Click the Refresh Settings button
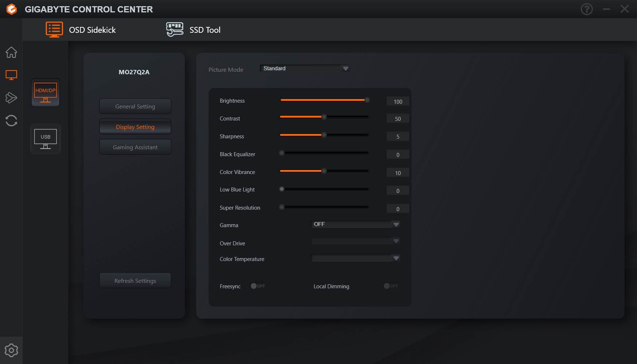This screenshot has height=364, width=637. tap(135, 281)
